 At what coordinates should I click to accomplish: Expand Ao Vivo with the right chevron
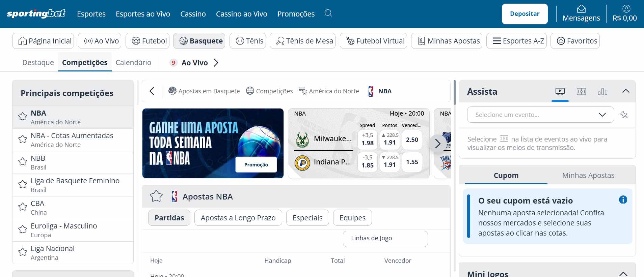coord(216,63)
